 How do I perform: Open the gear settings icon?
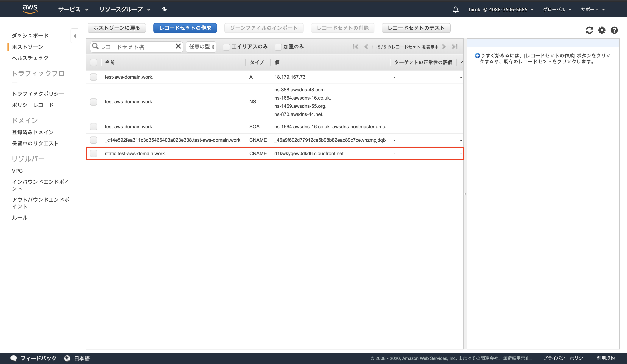(602, 30)
